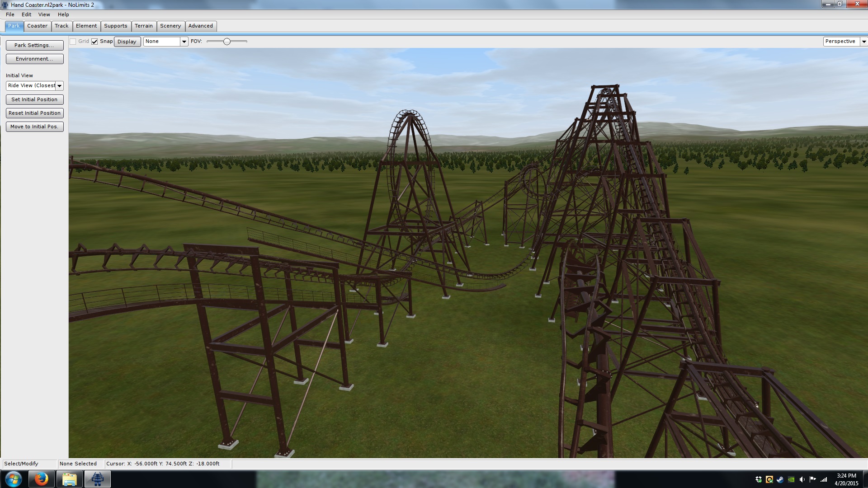Screen dimensions: 868x488
Task: Click the Dropbox tray icon
Action: (759, 479)
